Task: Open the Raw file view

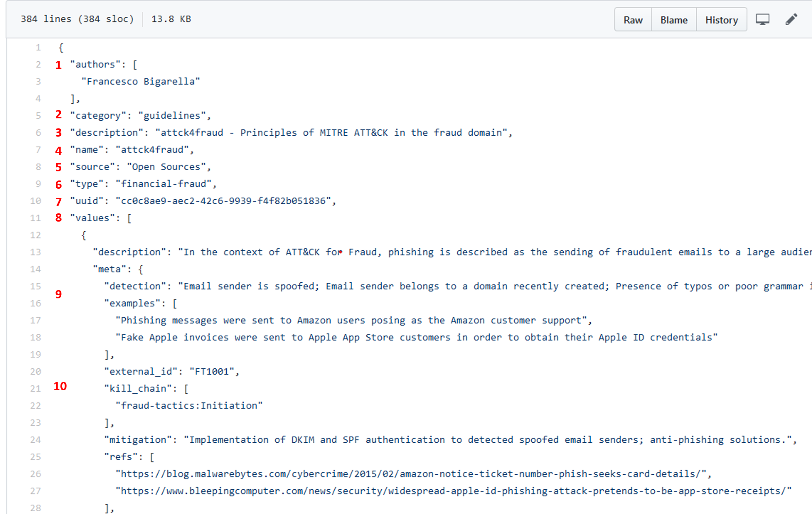Action: (633, 20)
